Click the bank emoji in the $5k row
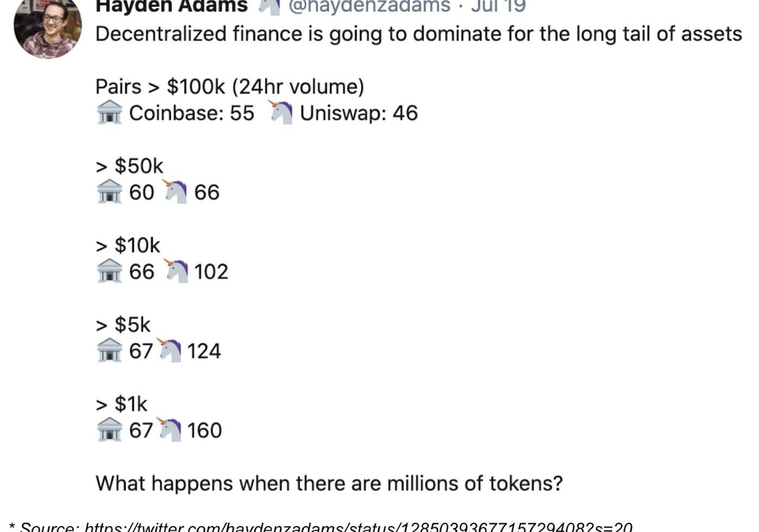The height and width of the screenshot is (532, 759). point(110,350)
